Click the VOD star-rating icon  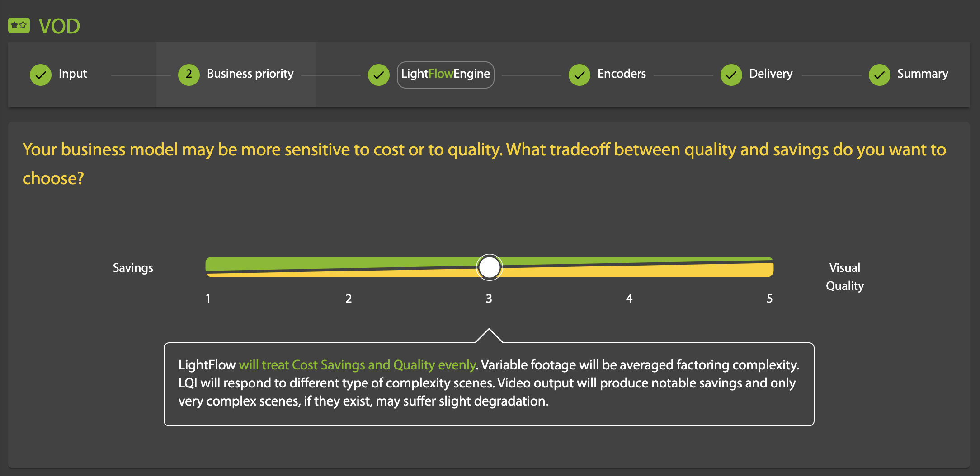19,25
